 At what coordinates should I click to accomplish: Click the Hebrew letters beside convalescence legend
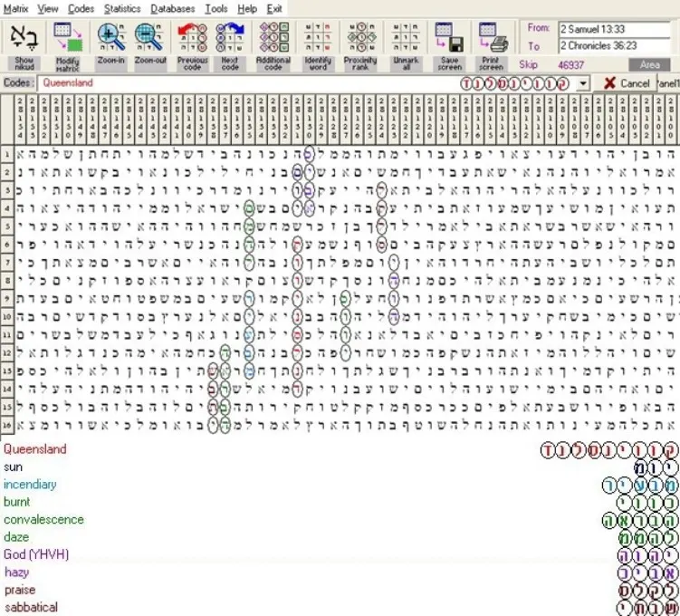(639, 520)
